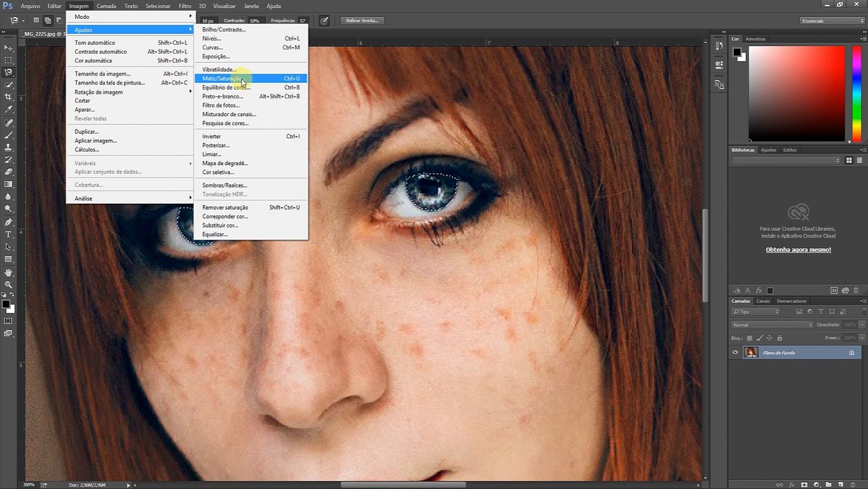Open the Bibliotecas library dropdown
This screenshot has width=868, height=489.
coord(787,160)
